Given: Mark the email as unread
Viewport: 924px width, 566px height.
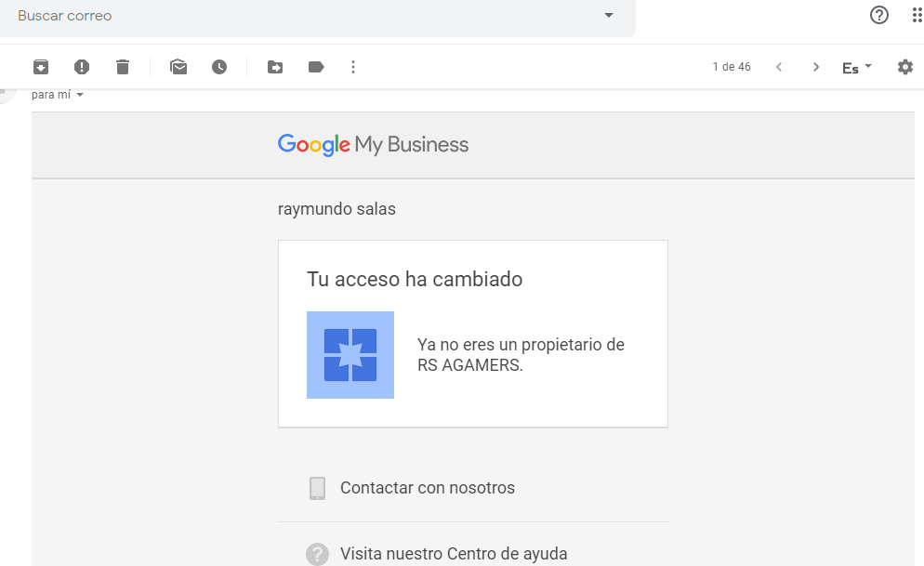Looking at the screenshot, I should click(178, 66).
